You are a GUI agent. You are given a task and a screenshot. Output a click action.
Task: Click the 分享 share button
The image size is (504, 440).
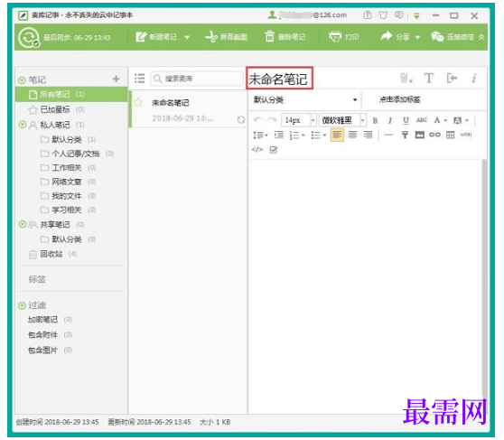point(396,37)
